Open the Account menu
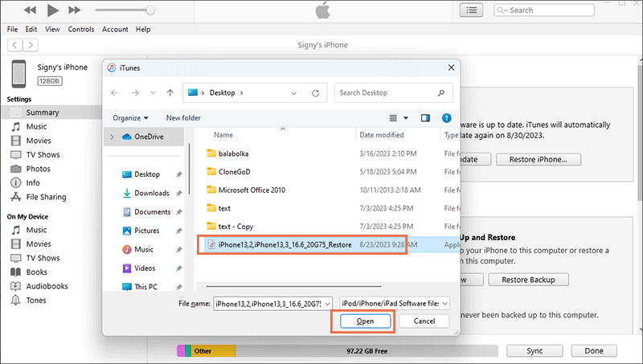Viewport: 643px width, 364px height. click(115, 29)
